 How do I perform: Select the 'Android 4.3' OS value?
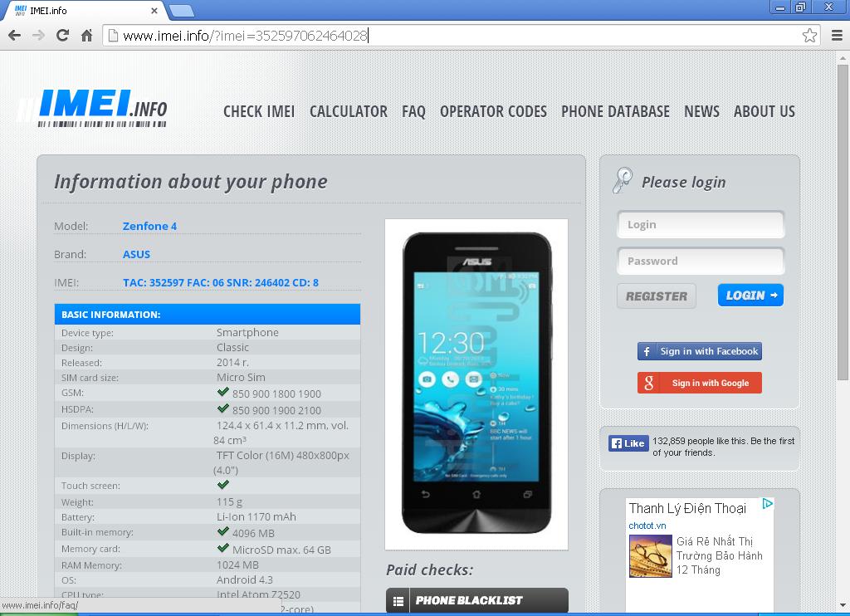[x=245, y=579]
